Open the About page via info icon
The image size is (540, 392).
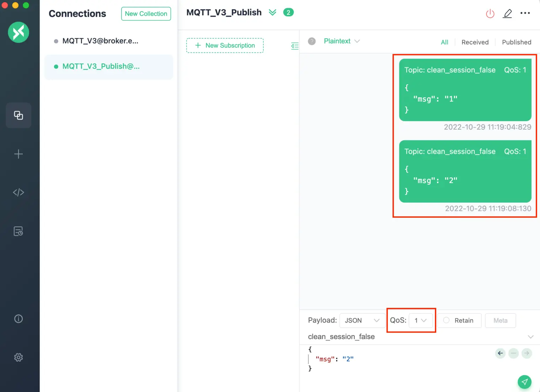click(18, 318)
